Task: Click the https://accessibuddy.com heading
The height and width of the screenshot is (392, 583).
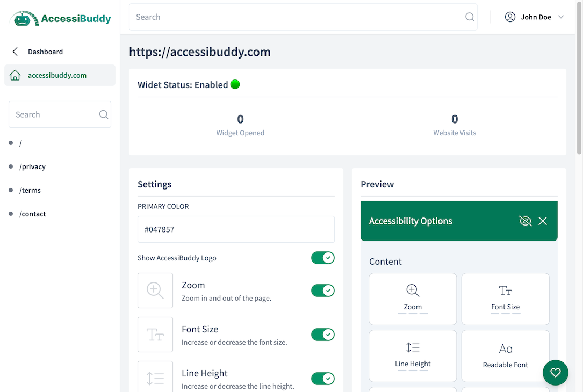Action: (200, 52)
